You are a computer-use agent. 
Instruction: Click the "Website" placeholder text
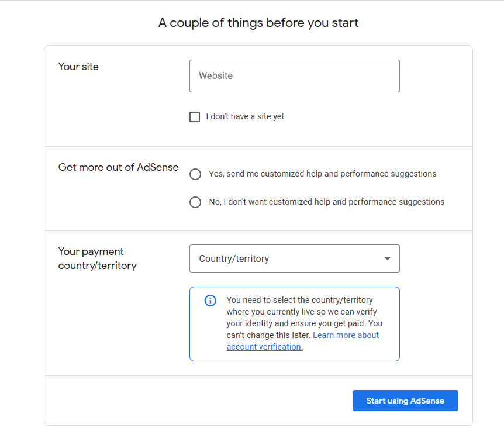[x=216, y=76]
